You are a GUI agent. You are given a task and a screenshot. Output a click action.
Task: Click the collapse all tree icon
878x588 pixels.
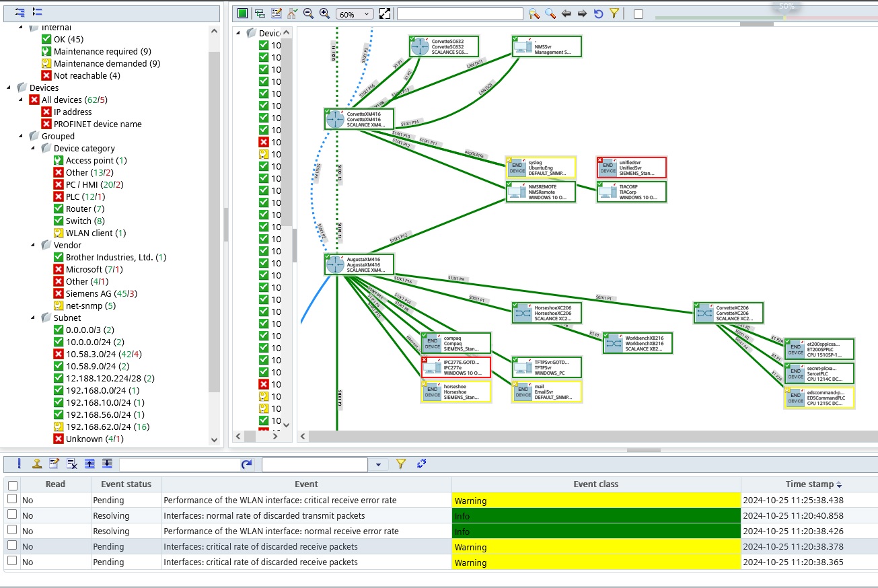[x=37, y=12]
